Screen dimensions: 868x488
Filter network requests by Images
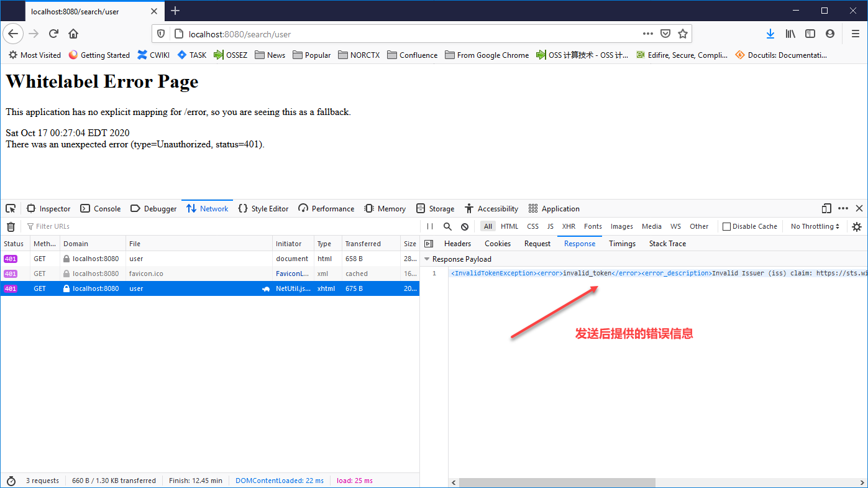point(621,226)
